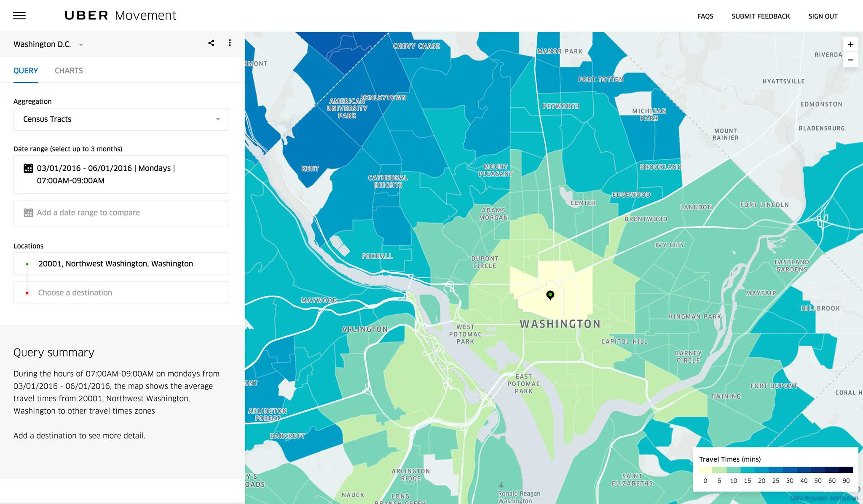Screen dimensions: 863x504
Task: Open the hamburger menu
Action: (19, 16)
